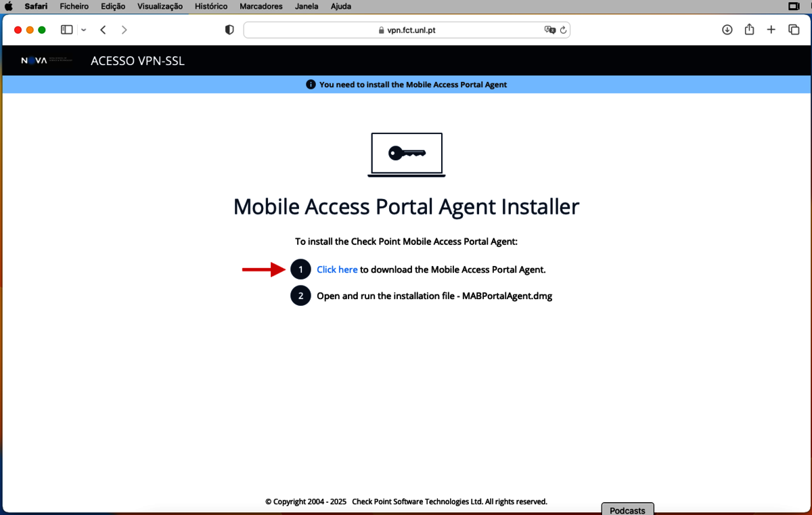Screen dimensions: 812x515
Task: Open the Marcadores menu
Action: point(261,6)
